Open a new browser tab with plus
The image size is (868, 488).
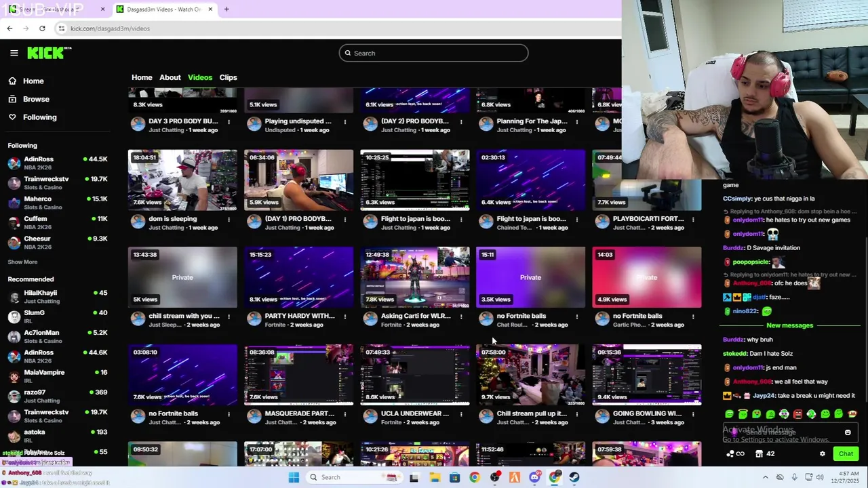[x=226, y=9]
